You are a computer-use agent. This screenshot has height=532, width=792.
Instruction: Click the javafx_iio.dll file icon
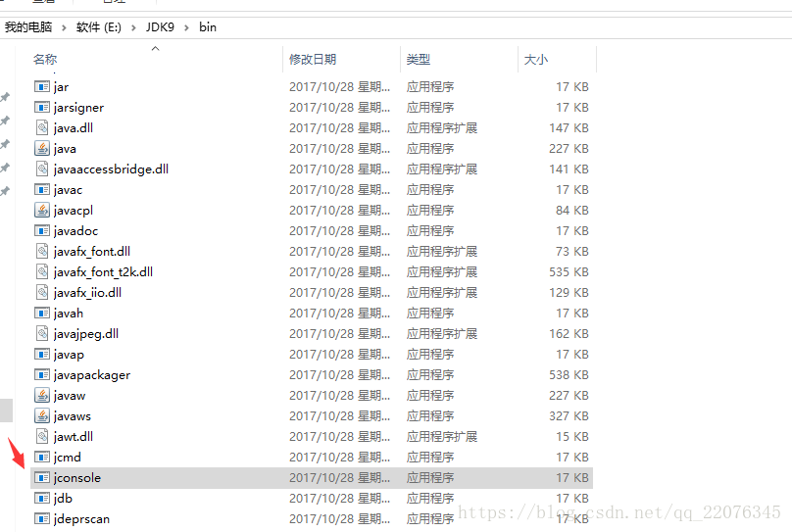(x=42, y=292)
